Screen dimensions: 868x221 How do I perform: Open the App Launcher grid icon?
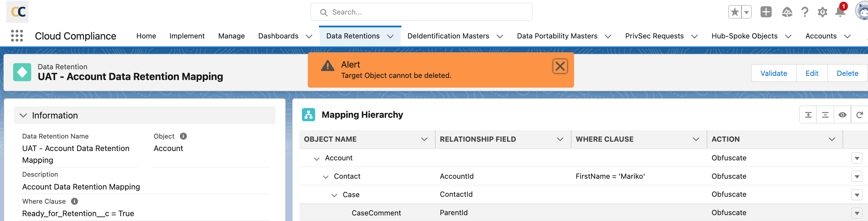click(17, 36)
